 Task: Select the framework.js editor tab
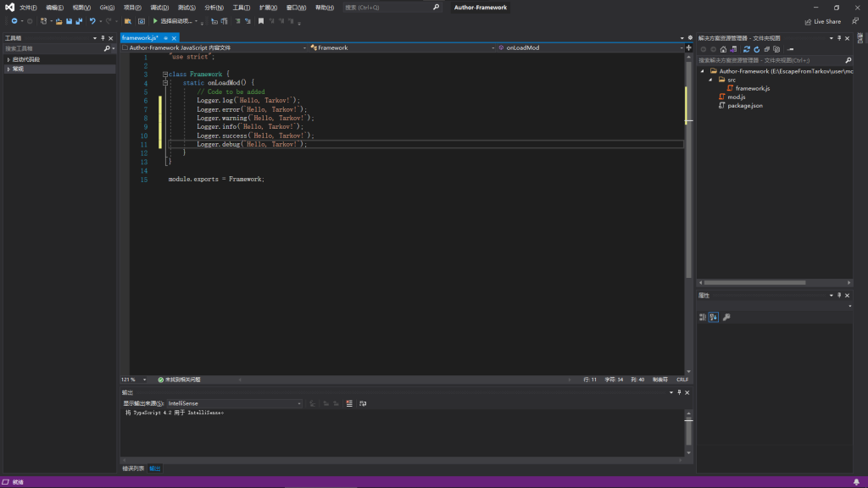point(140,38)
